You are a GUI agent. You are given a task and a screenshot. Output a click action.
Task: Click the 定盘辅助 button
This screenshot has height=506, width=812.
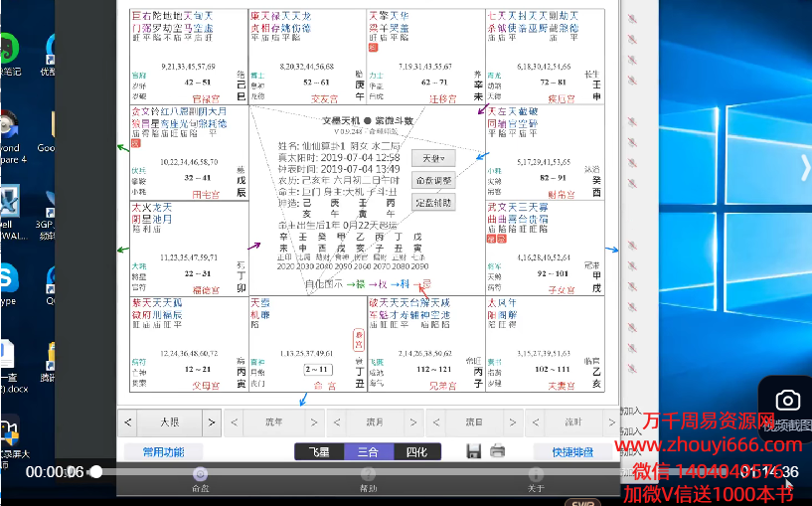point(432,203)
